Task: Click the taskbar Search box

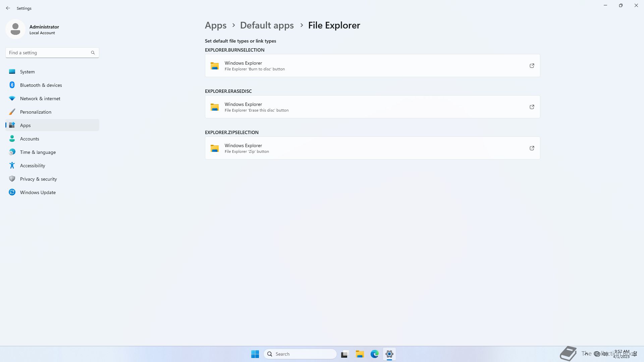Action: [300, 354]
